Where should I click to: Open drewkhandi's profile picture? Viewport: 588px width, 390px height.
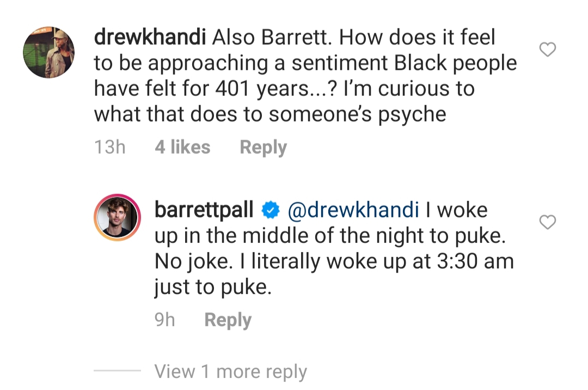tap(49, 52)
